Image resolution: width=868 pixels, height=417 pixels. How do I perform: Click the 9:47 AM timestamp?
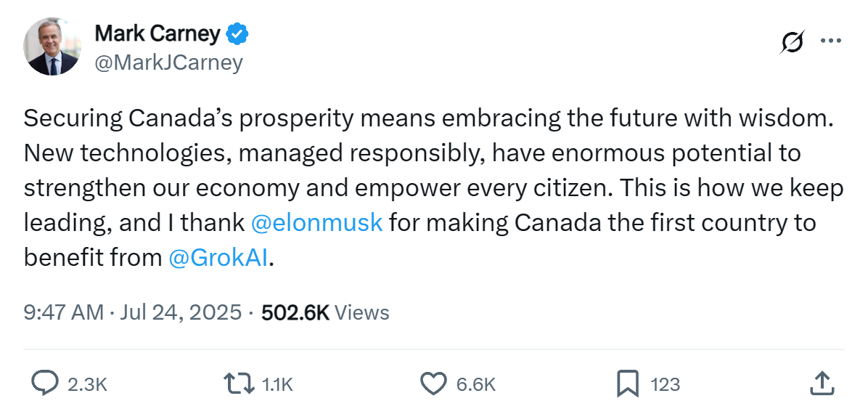pos(64,312)
